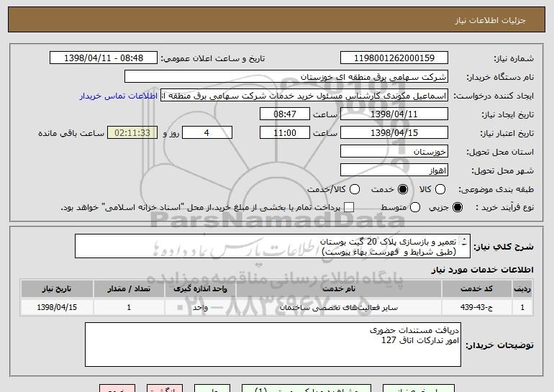Screen dimensions: 554x392
Task: Select جزیی purchase process radio
Action: pyautogui.click(x=458, y=207)
